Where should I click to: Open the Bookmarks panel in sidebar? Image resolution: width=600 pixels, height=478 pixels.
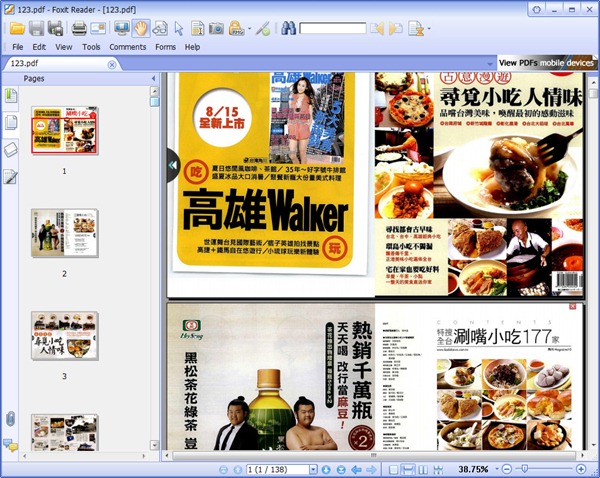pyautogui.click(x=11, y=95)
